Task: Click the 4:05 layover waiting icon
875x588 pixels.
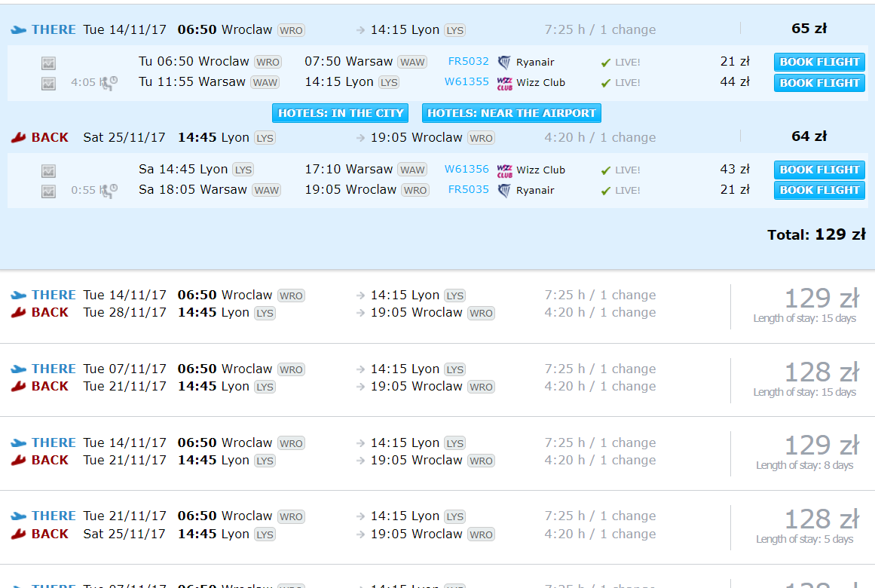Action: (109, 83)
